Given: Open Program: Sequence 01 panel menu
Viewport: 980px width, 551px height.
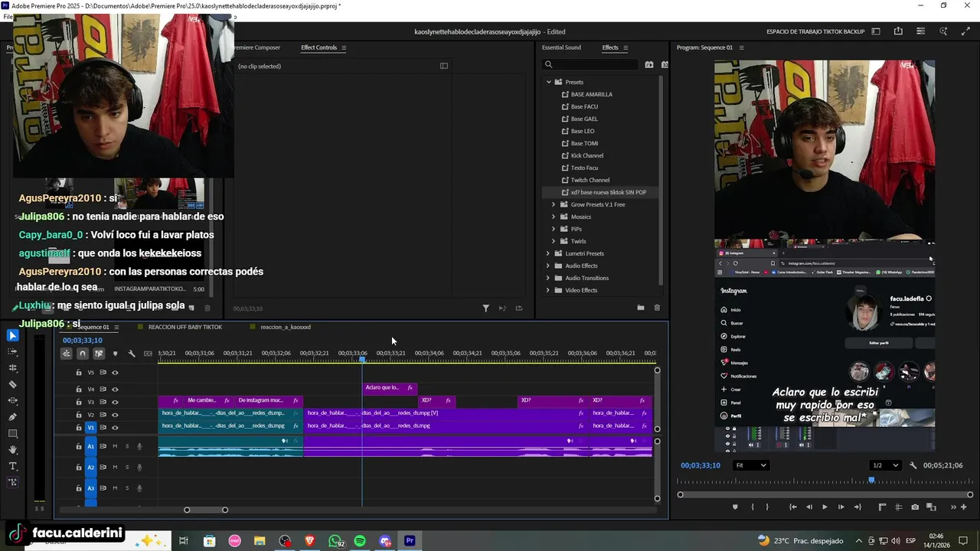Looking at the screenshot, I should (x=741, y=47).
